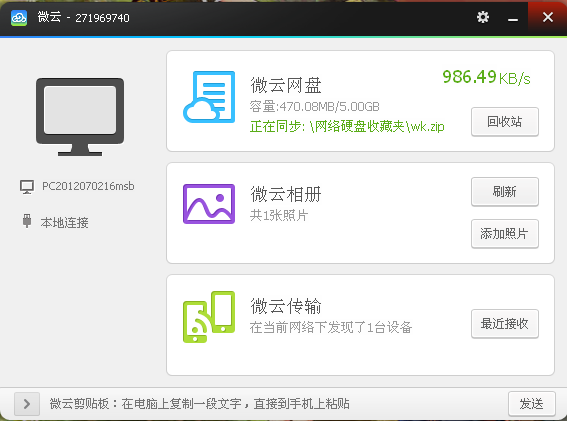This screenshot has height=421, width=567.
Task: Minimize the 微云 window
Action: point(513,20)
